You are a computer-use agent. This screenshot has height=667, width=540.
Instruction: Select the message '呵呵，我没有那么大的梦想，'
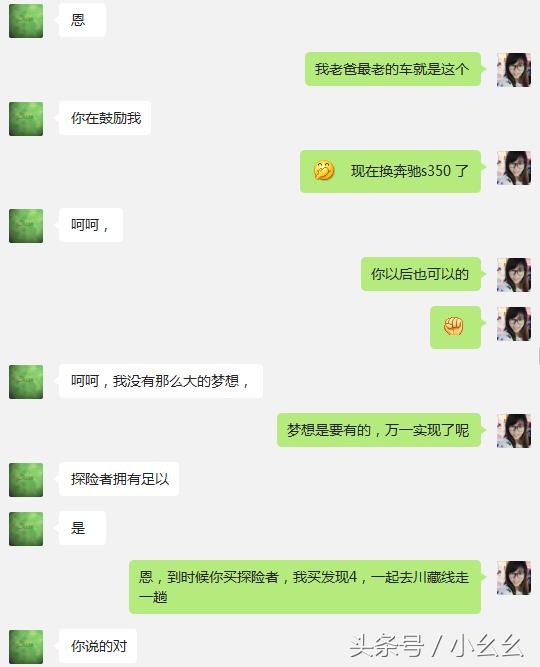click(x=161, y=381)
